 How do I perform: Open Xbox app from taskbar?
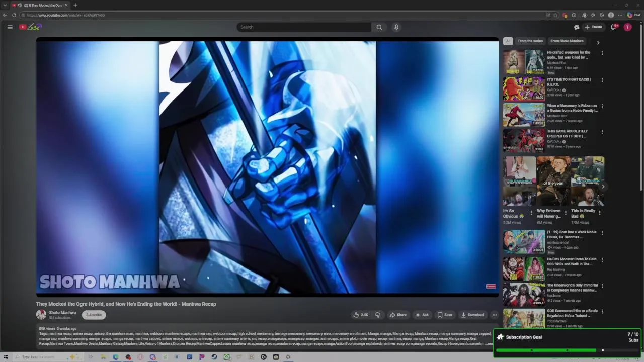(x=227, y=357)
